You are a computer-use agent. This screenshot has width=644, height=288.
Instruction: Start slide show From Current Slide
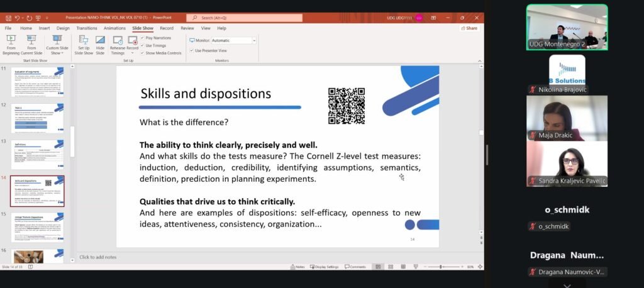[x=32, y=44]
